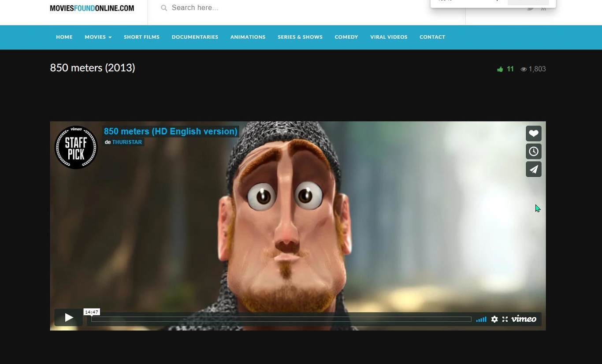
Task: Go to HOME in navigation bar
Action: click(64, 37)
